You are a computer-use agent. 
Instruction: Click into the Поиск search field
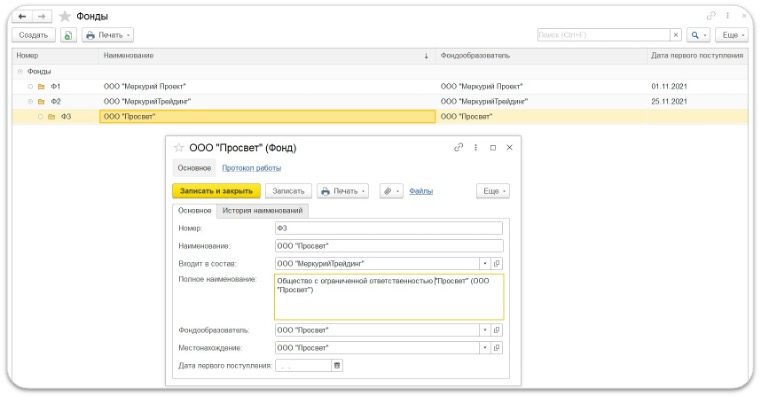point(603,35)
